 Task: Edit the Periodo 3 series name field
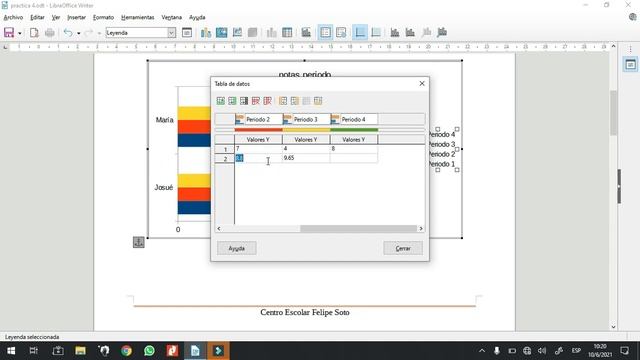(311, 120)
